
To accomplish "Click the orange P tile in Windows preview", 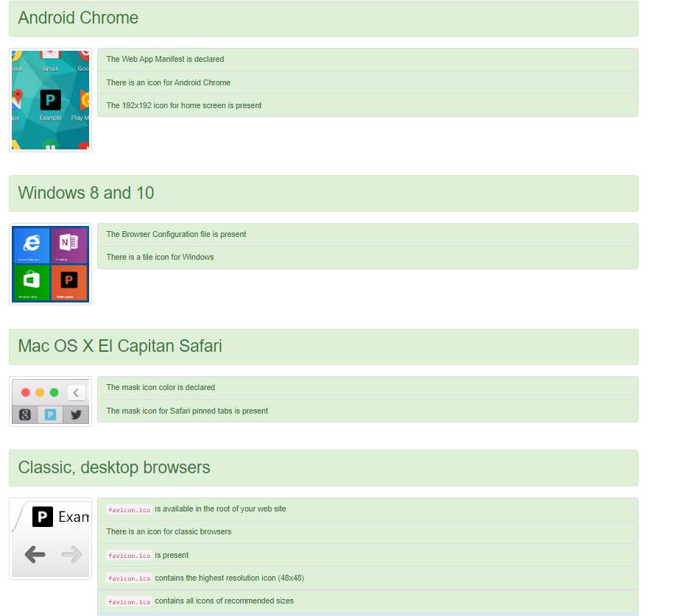I will [x=69, y=283].
